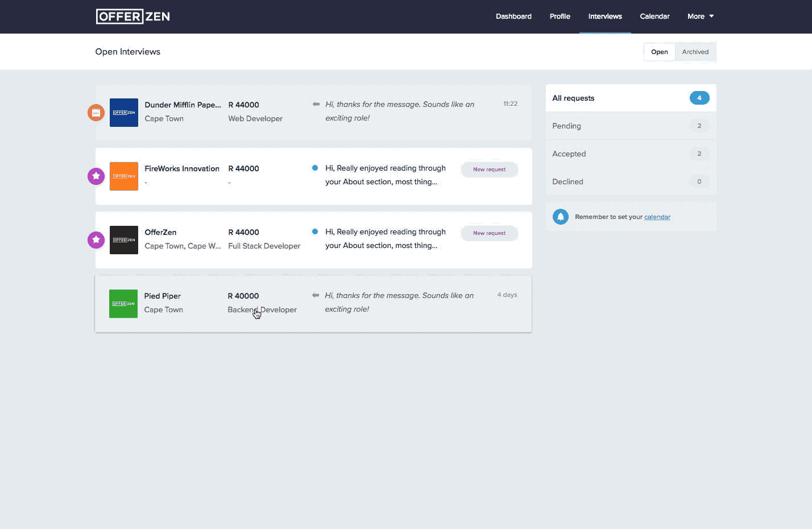This screenshot has height=529, width=812.
Task: Filter by Pending requests
Action: [x=631, y=126]
